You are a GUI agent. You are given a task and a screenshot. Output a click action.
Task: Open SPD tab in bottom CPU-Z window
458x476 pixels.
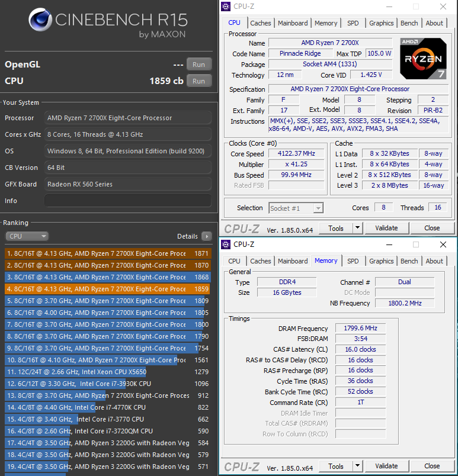pyautogui.click(x=353, y=261)
